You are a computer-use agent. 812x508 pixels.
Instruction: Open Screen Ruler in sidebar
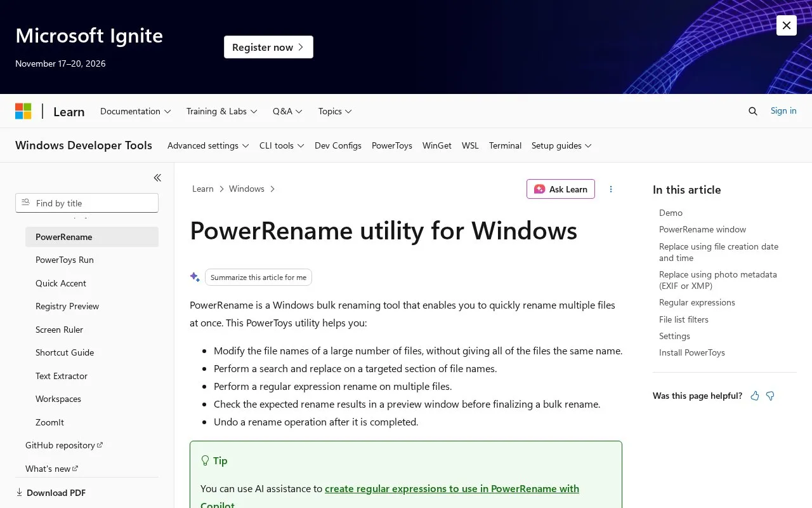92,330
